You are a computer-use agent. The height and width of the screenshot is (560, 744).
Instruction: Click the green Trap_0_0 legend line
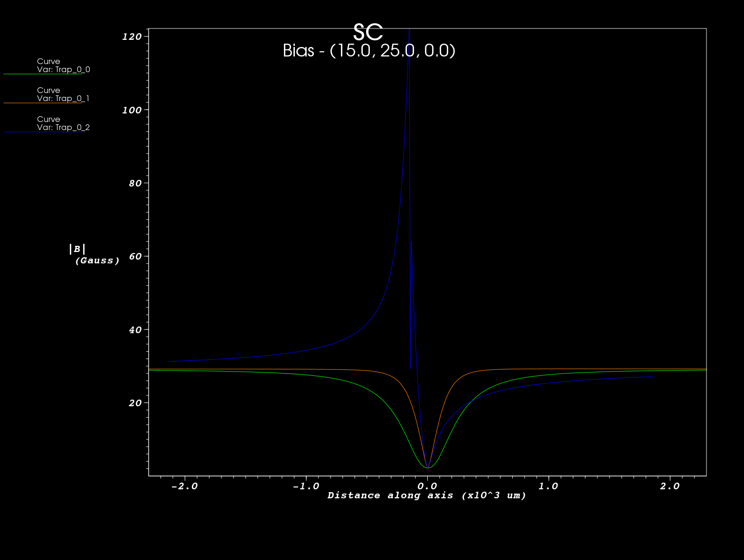[x=43, y=74]
